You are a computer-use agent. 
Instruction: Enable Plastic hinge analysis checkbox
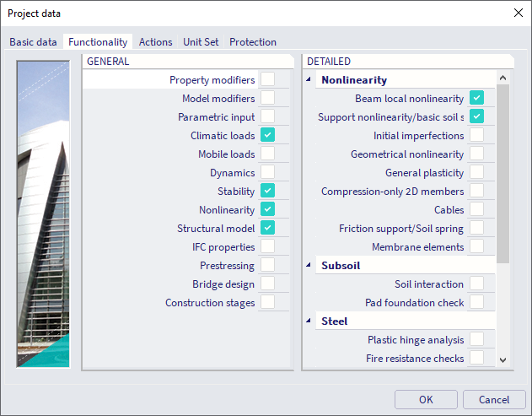pyautogui.click(x=476, y=340)
